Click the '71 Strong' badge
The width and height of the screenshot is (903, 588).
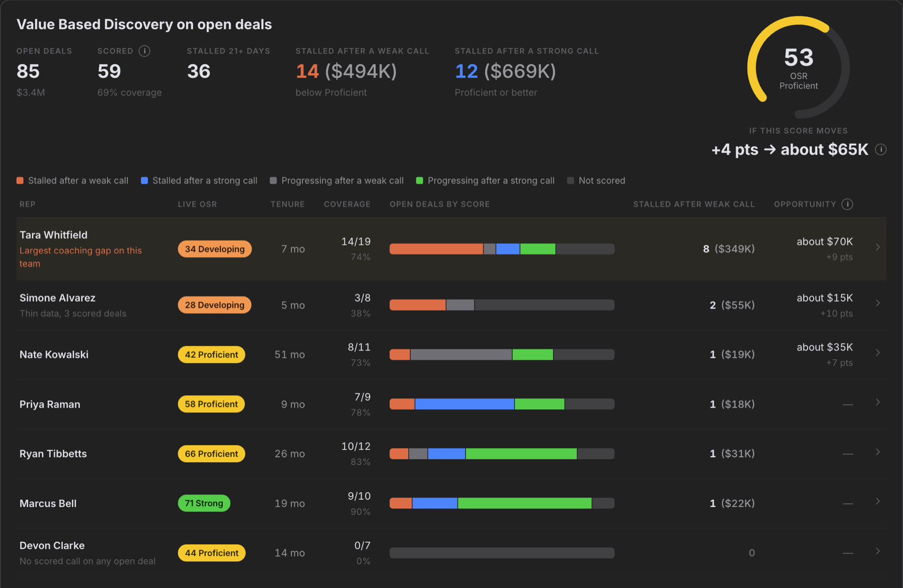[204, 503]
